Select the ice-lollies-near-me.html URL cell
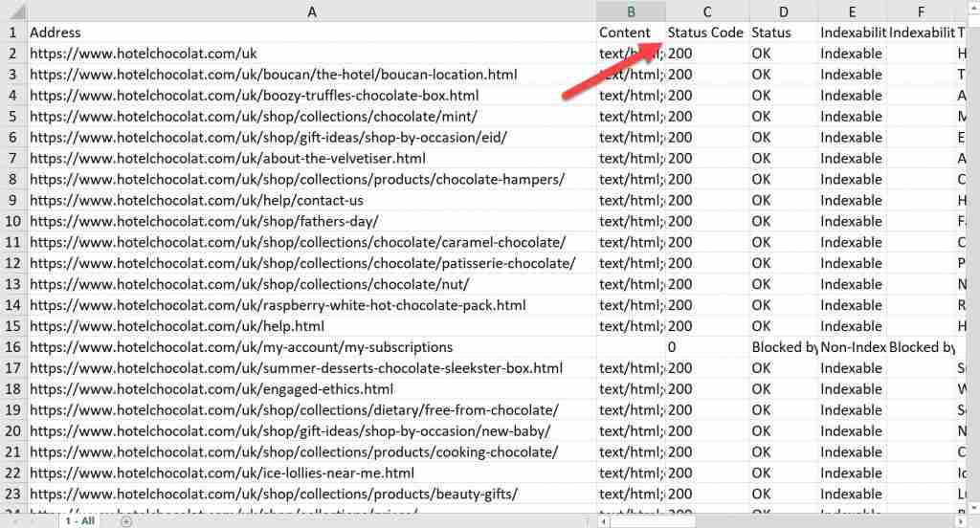The height and width of the screenshot is (528, 980). point(311,473)
